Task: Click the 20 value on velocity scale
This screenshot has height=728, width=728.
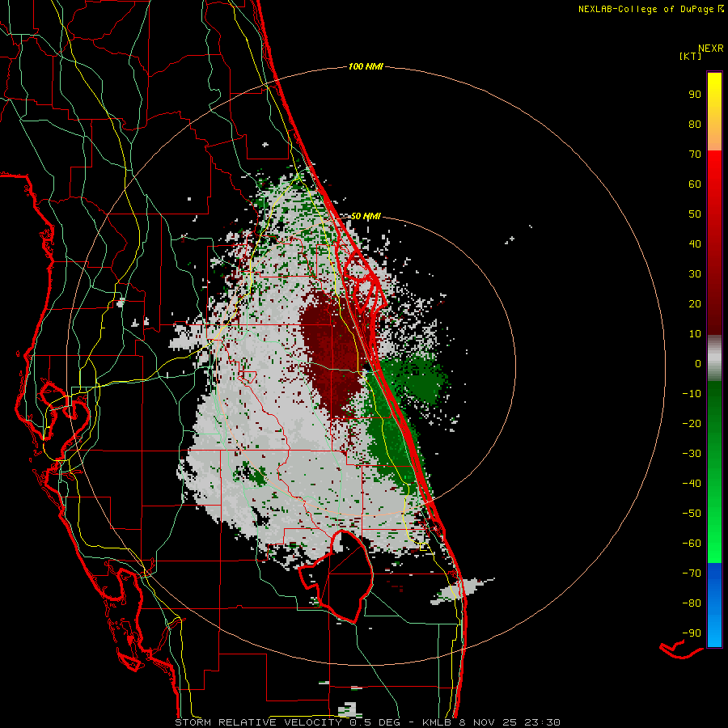Action: (x=695, y=303)
